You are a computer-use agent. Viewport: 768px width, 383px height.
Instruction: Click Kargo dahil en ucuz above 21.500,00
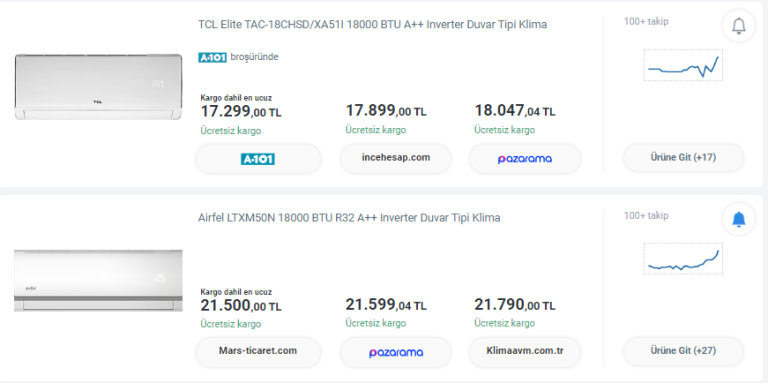click(x=236, y=292)
